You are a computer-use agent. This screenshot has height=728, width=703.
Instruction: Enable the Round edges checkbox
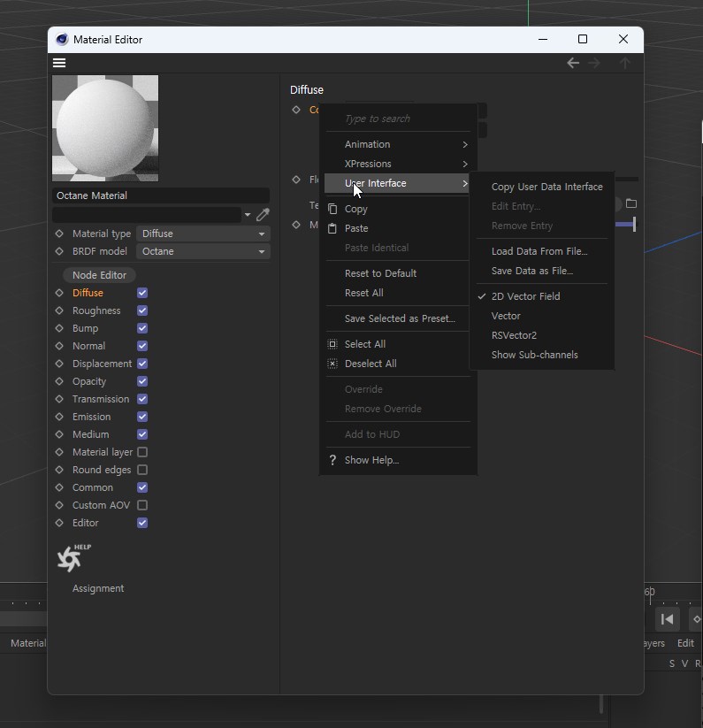[142, 470]
